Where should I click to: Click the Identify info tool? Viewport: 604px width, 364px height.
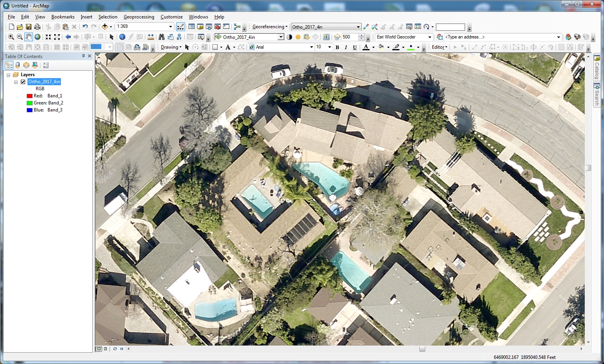(x=122, y=37)
